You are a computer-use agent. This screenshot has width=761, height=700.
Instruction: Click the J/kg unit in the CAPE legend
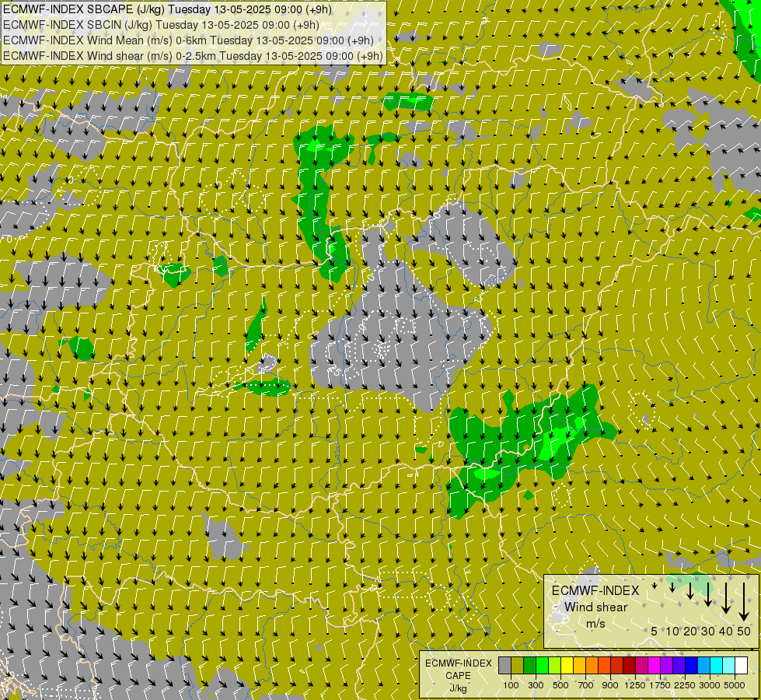(x=458, y=689)
